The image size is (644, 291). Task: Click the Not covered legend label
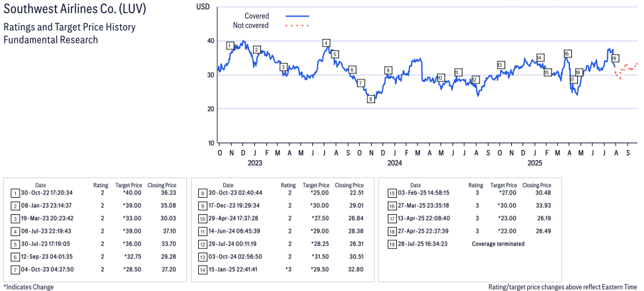coord(251,26)
